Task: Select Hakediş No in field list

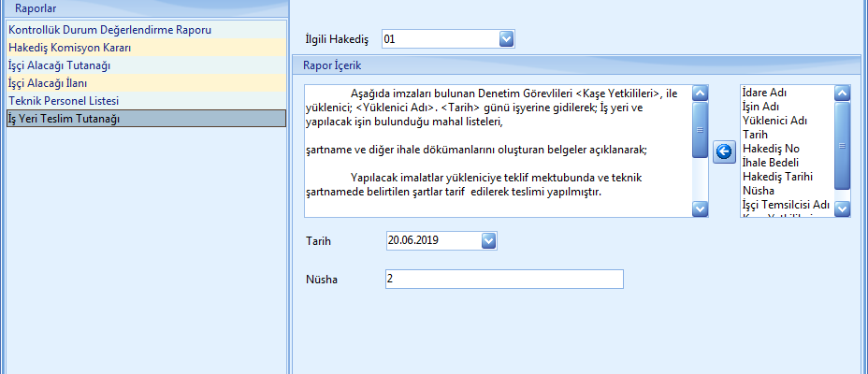Action: coord(771,149)
